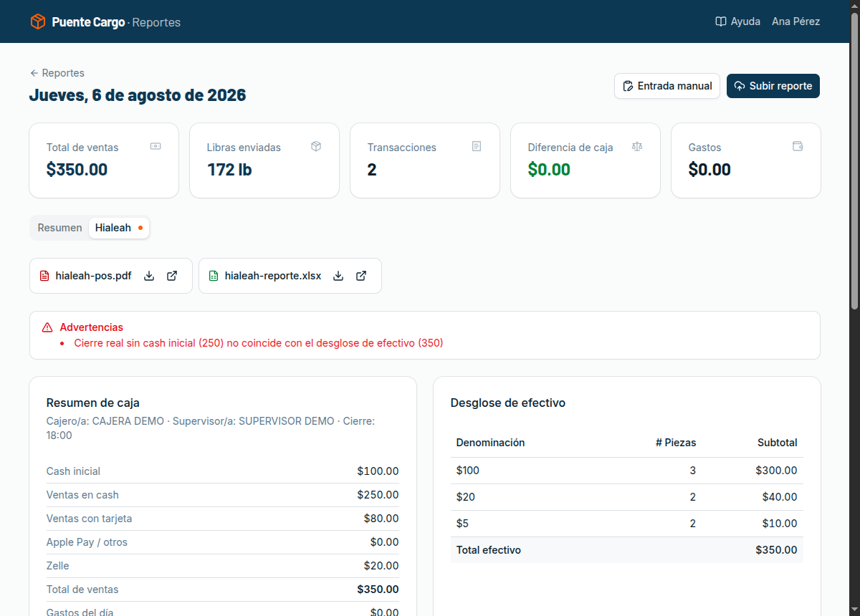Viewport: 860px width, 616px height.
Task: Click the Puente Cargo box logo
Action: (38, 21)
